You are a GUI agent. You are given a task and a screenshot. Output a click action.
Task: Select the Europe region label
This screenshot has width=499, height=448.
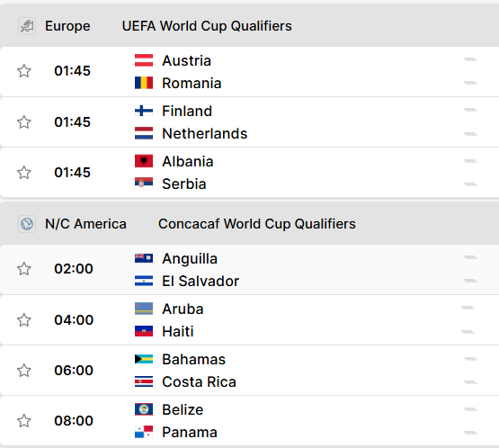pyautogui.click(x=67, y=26)
